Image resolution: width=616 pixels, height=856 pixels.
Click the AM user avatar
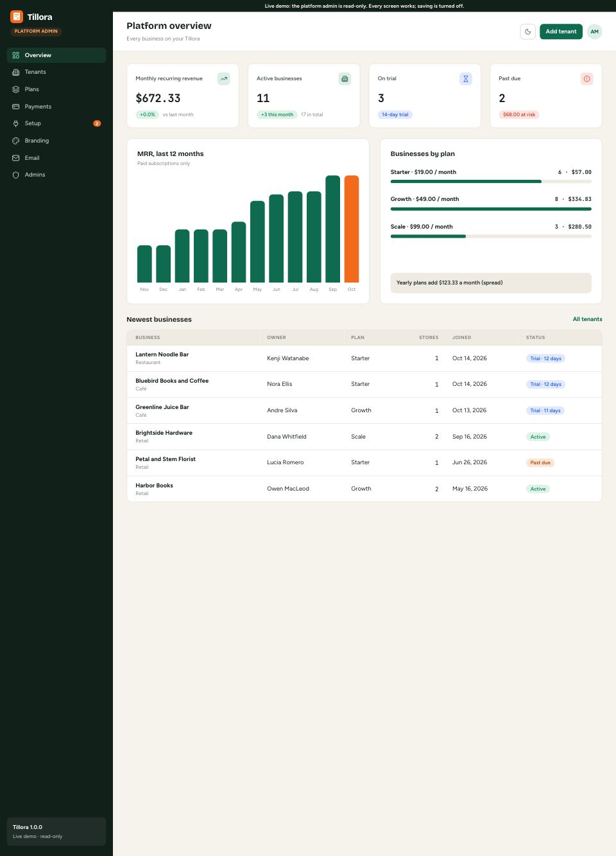[x=595, y=31]
